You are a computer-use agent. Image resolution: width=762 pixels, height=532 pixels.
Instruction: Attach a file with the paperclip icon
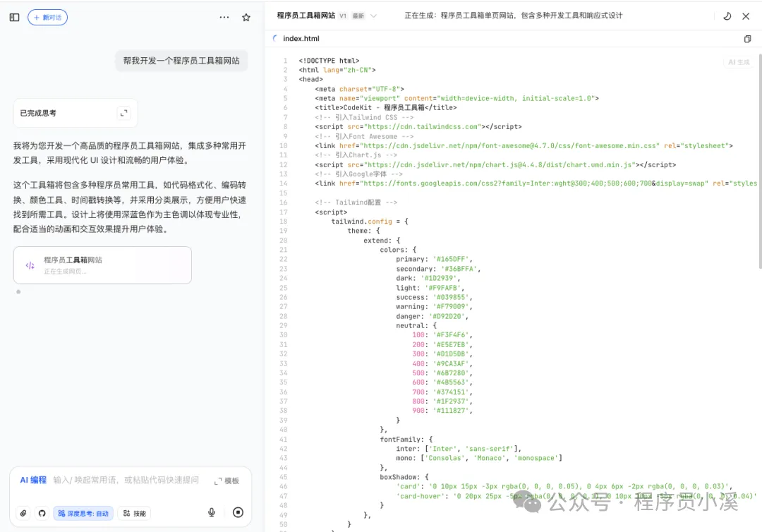[23, 513]
